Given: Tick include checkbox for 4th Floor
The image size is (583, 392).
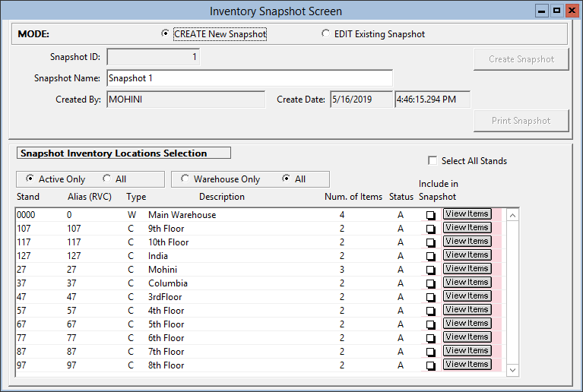Looking at the screenshot, I should 430,311.
